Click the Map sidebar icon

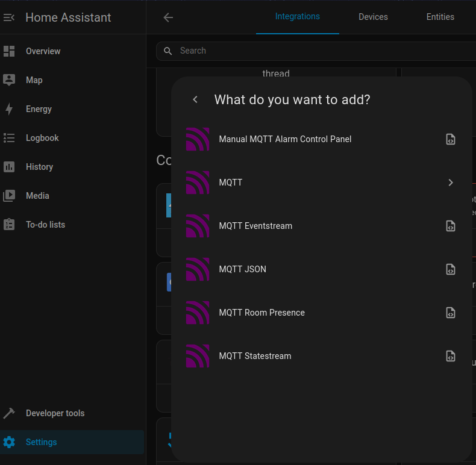point(9,80)
